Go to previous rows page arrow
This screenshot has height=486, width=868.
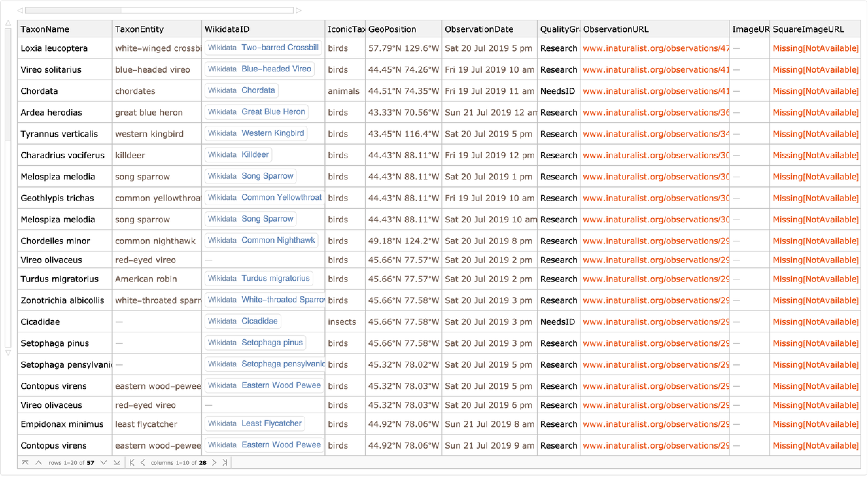[39, 463]
